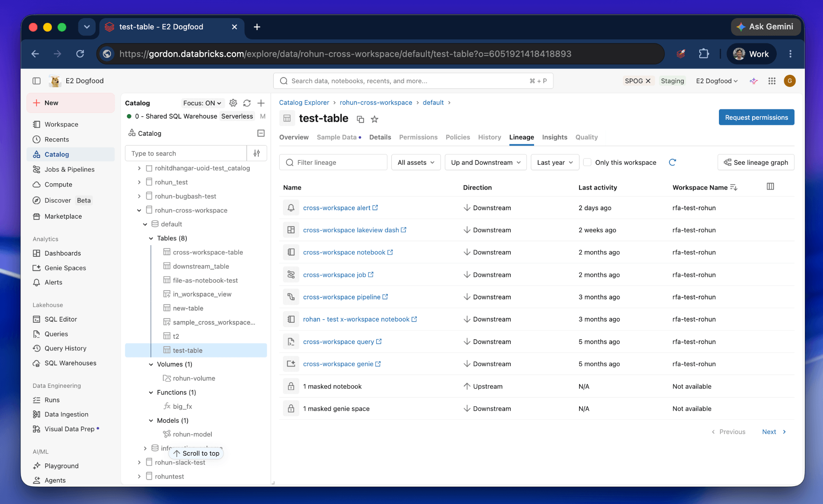823x504 pixels.
Task: Favorite test-table with star icon
Action: pyautogui.click(x=375, y=119)
